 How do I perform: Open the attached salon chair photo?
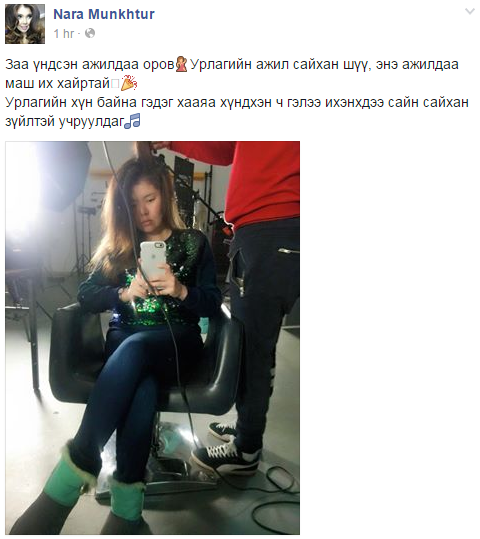152,338
